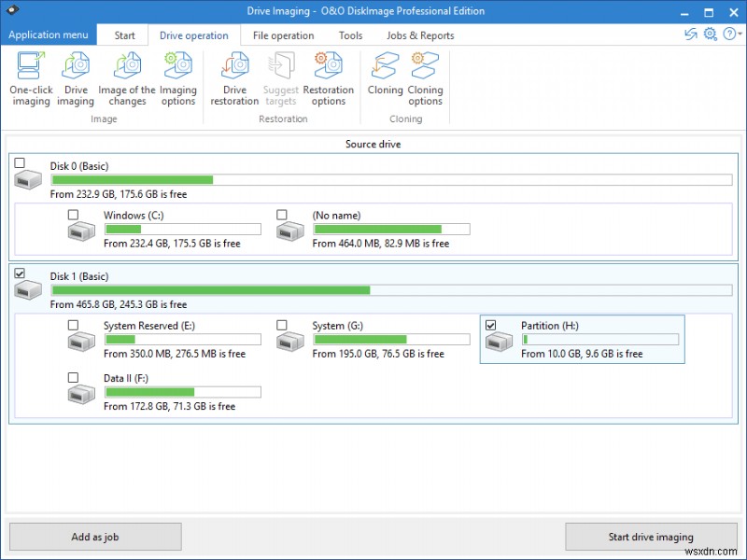The height and width of the screenshot is (560, 747).
Task: Click the Add as job button
Action: [x=94, y=537]
